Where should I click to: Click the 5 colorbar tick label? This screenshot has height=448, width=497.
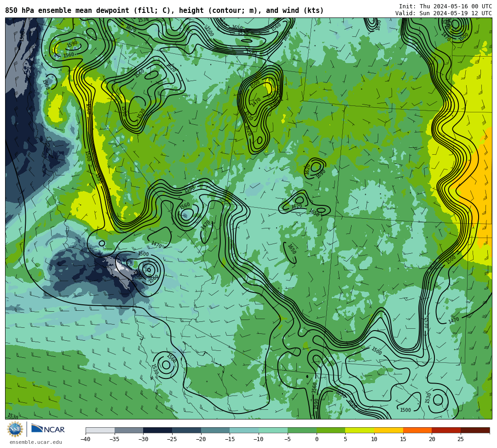345,439
